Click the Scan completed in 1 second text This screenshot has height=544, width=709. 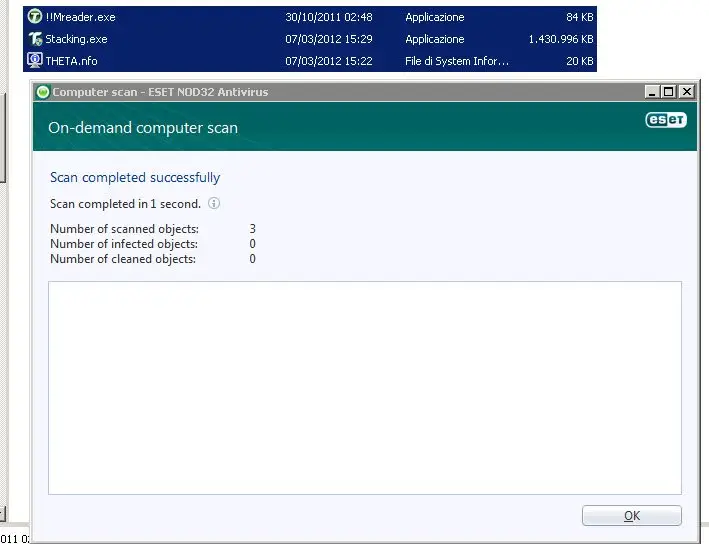[125, 204]
